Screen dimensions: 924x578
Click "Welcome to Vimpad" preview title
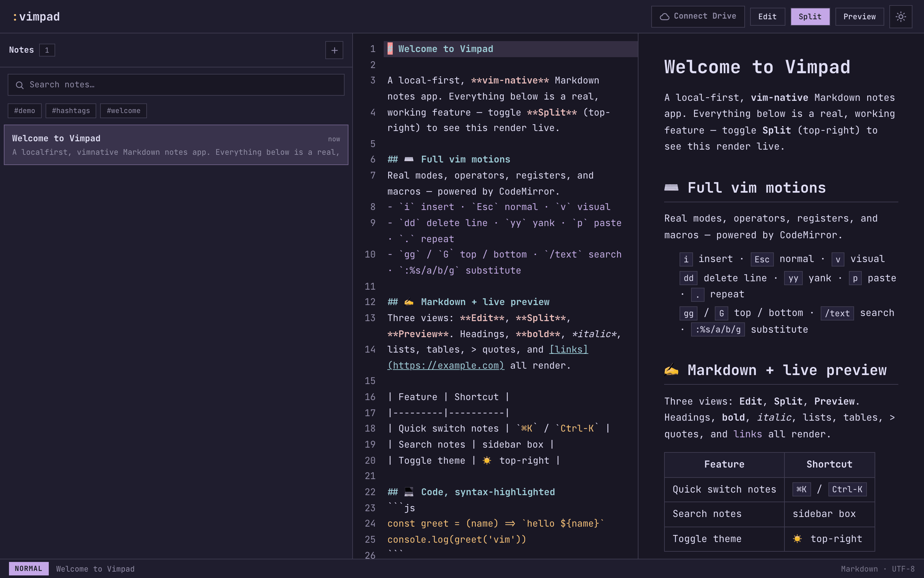757,67
